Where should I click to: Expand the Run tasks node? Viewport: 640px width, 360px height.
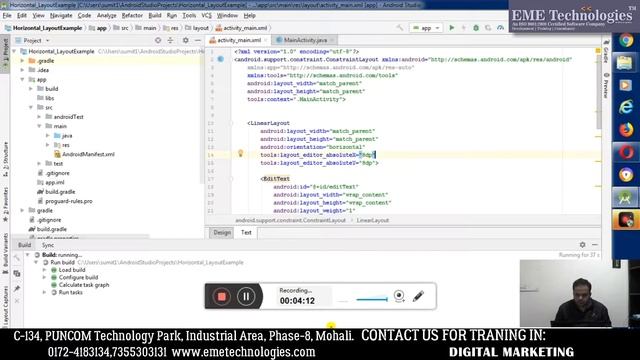[x=44, y=293]
